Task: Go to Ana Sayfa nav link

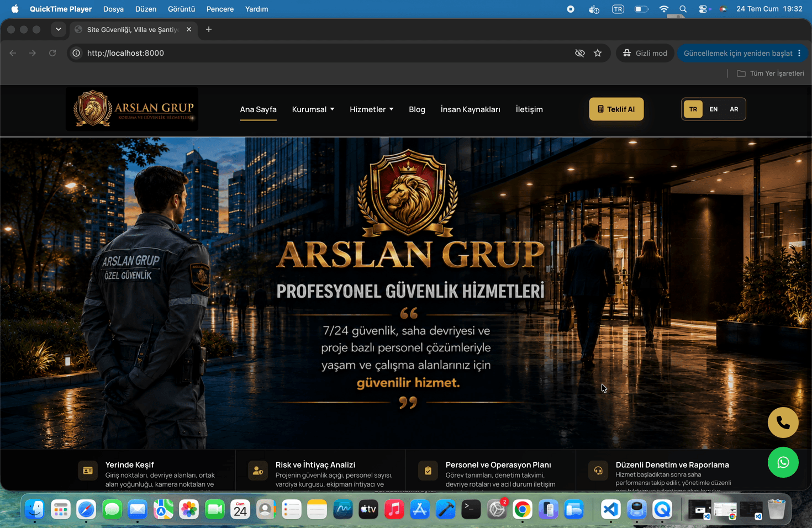Action: point(258,109)
